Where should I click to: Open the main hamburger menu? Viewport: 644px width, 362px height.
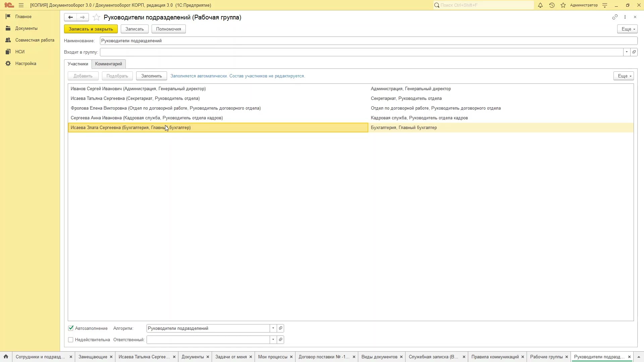pos(21,5)
